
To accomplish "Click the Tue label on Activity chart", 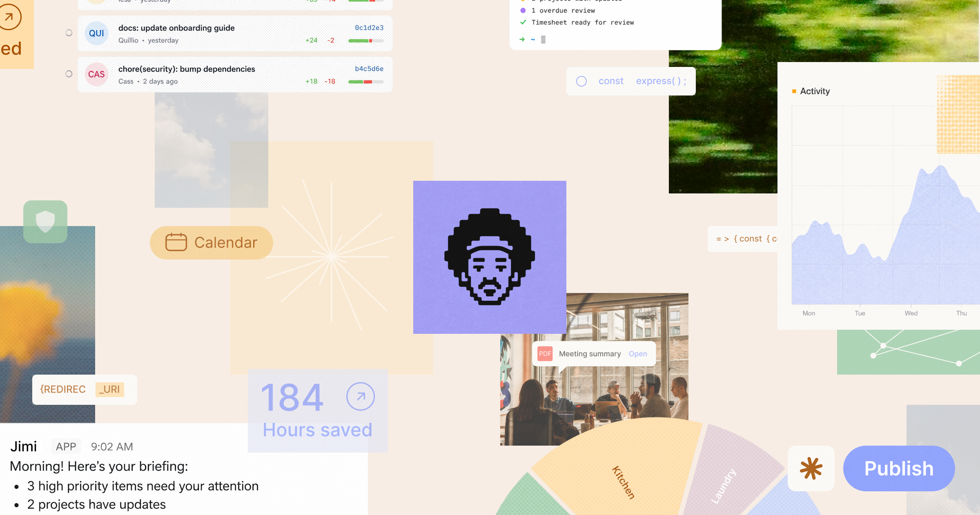I will click(860, 313).
